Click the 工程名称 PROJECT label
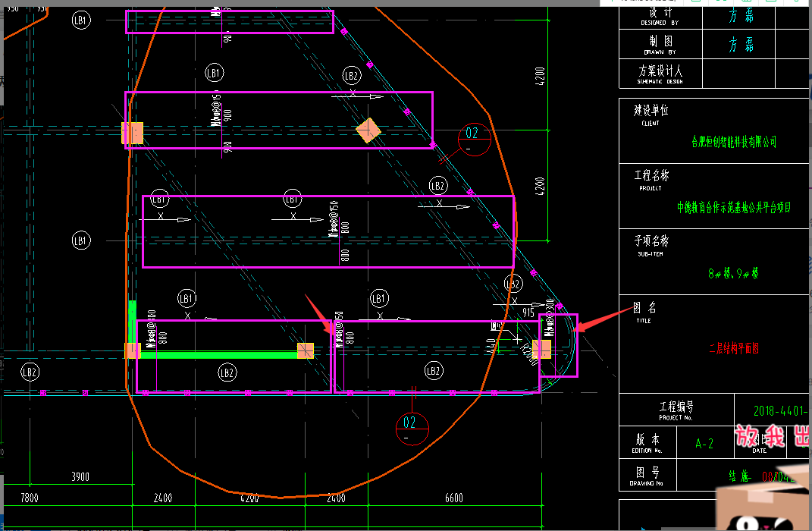812x531 pixels. [x=651, y=181]
